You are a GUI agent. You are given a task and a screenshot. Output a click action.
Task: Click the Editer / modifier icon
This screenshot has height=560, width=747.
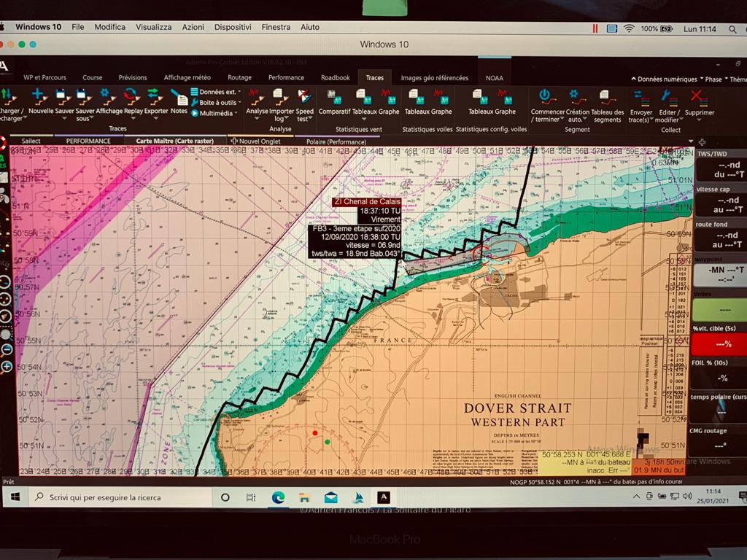(669, 98)
